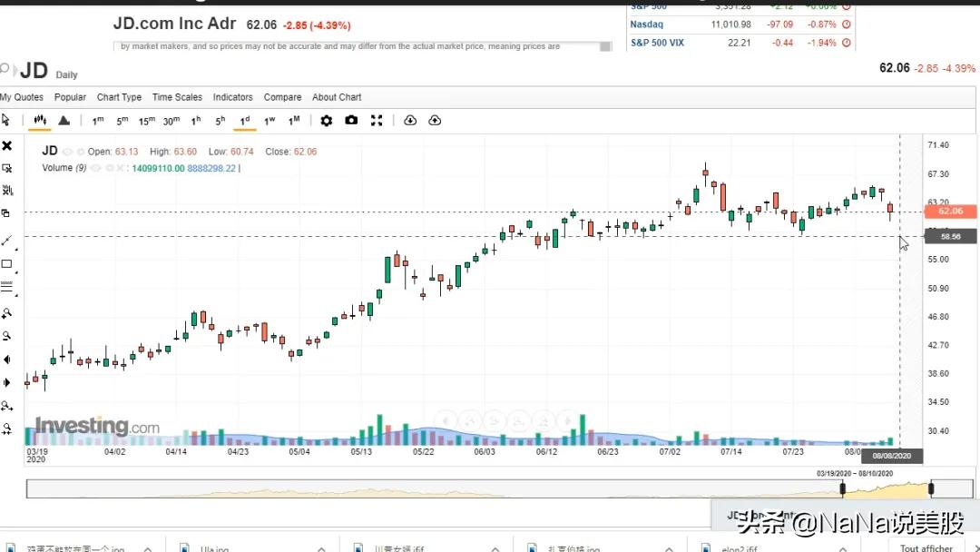Toggle JD series visibility eye icon
Viewport: 980px width, 552px height.
(x=67, y=152)
